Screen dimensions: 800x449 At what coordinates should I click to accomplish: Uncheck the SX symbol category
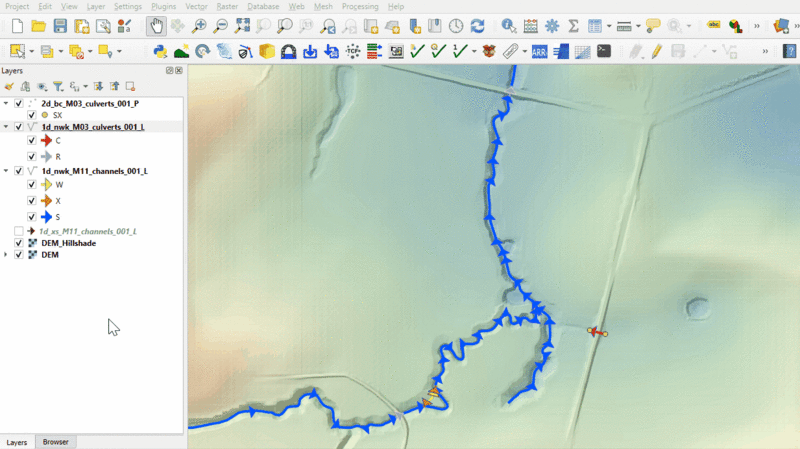pyautogui.click(x=32, y=115)
